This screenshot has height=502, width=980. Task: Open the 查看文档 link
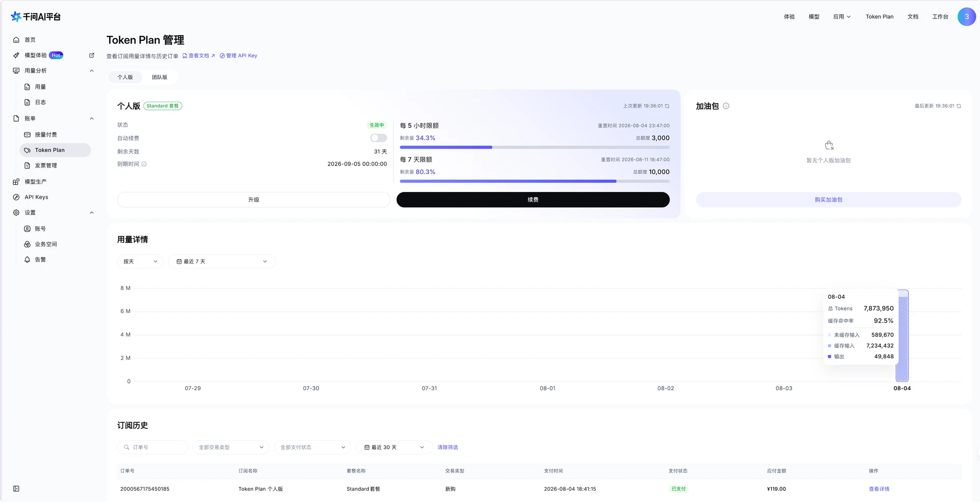coord(199,56)
